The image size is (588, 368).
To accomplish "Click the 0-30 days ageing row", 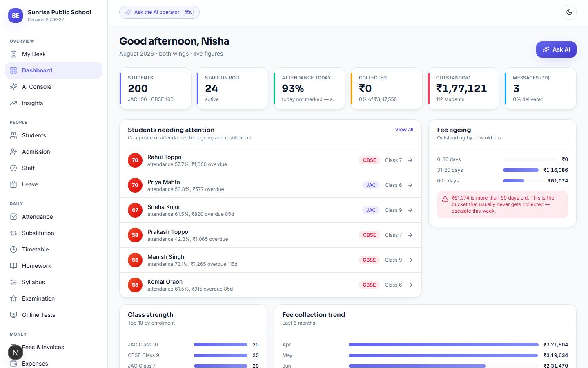I will 502,159.
